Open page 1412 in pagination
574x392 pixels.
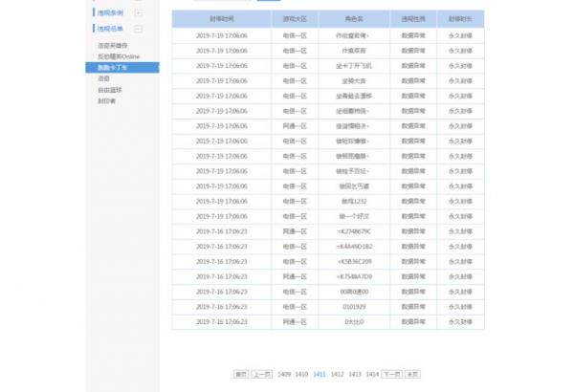click(x=337, y=374)
